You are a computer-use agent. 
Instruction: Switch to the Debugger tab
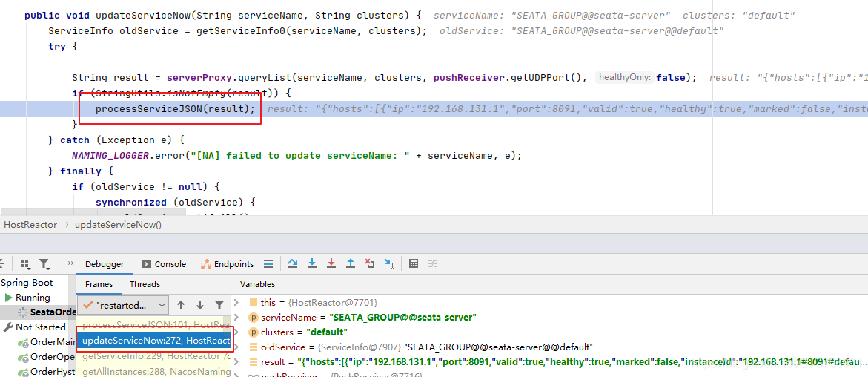tap(105, 264)
